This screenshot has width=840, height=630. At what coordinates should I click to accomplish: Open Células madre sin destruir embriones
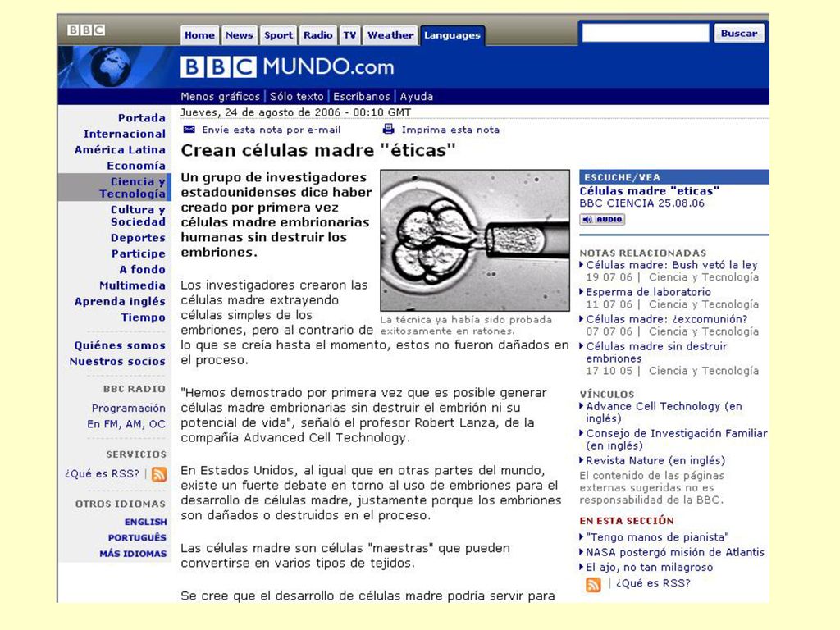(656, 353)
